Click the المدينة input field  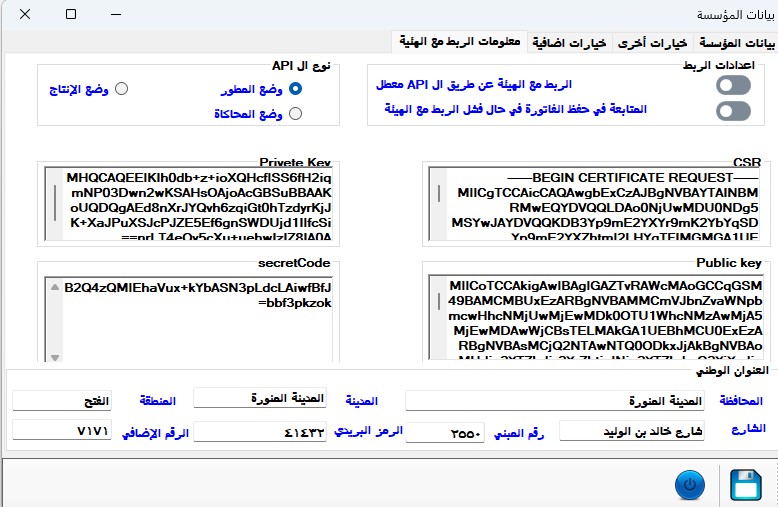[x=260, y=398]
